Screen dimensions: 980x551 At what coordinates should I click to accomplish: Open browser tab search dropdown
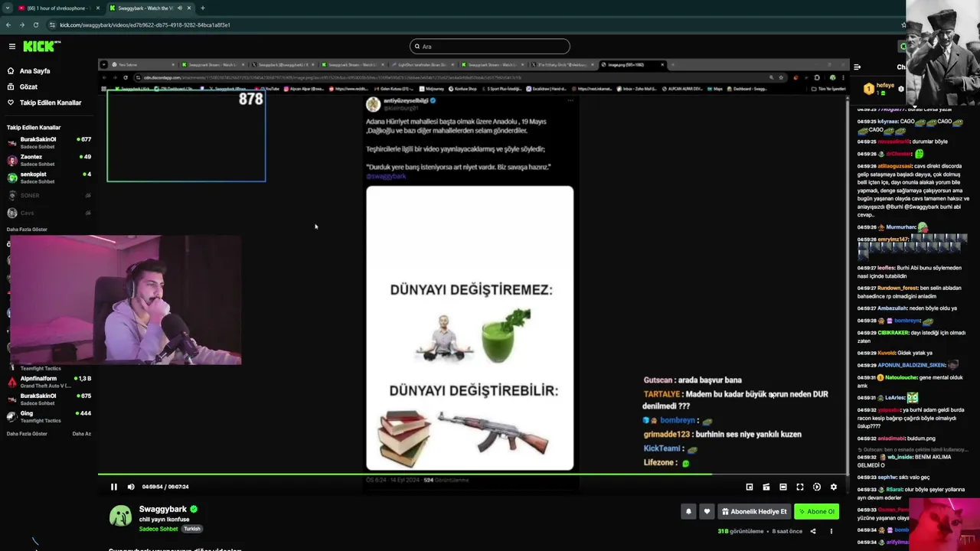point(7,8)
